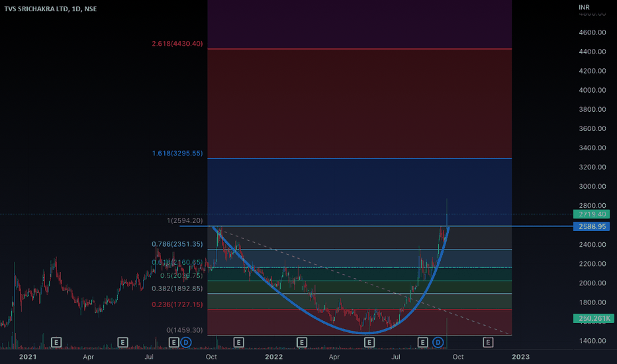Click the 0.618(2160.65) Fibonacci level label

pyautogui.click(x=177, y=263)
